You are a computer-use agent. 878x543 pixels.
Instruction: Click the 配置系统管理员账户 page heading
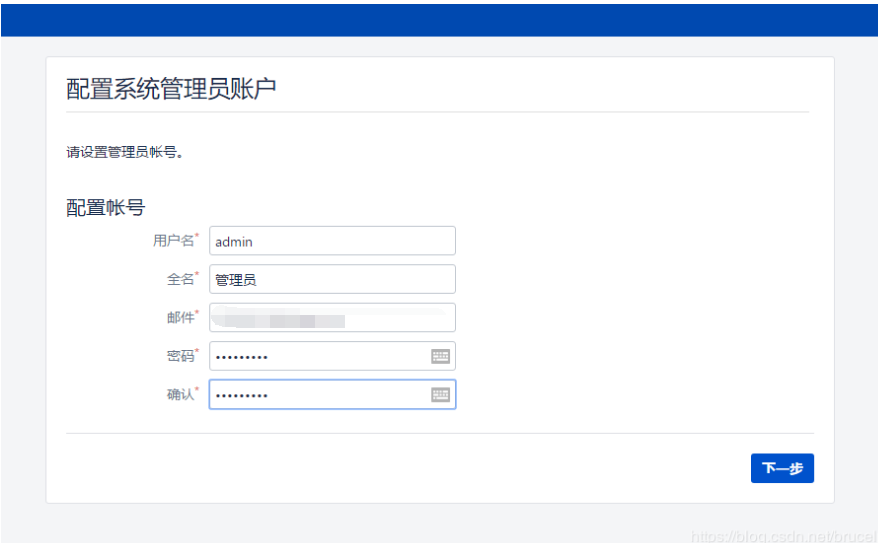click(x=171, y=88)
